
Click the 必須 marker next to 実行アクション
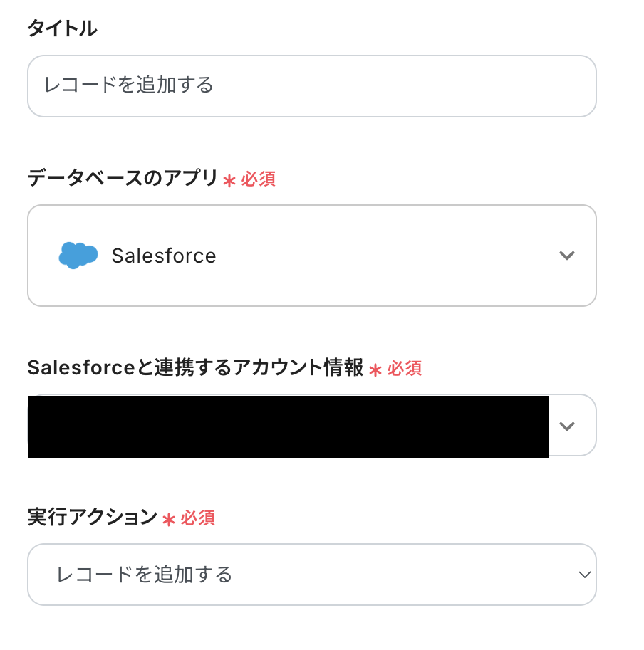(198, 518)
